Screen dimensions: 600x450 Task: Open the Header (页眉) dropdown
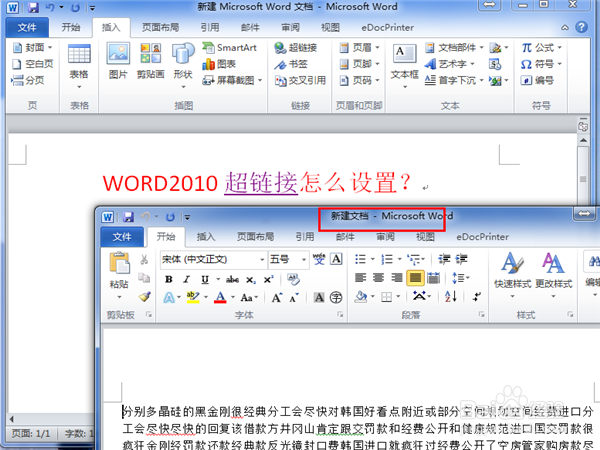[x=360, y=47]
